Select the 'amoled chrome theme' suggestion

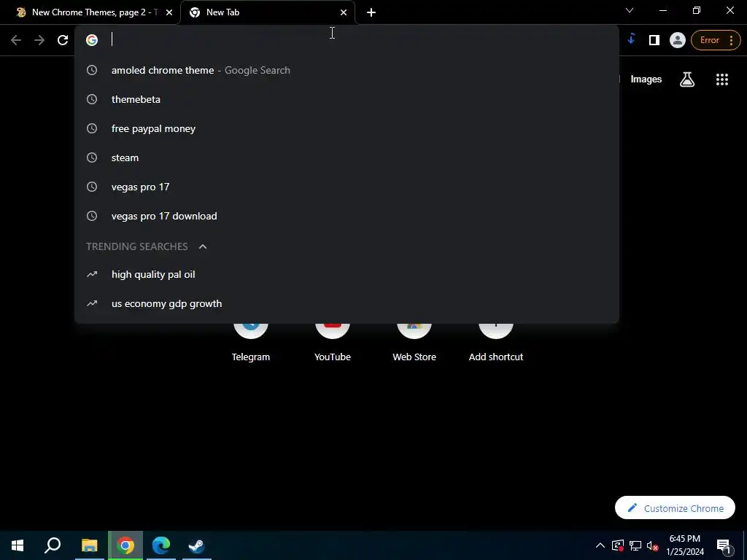347,70
